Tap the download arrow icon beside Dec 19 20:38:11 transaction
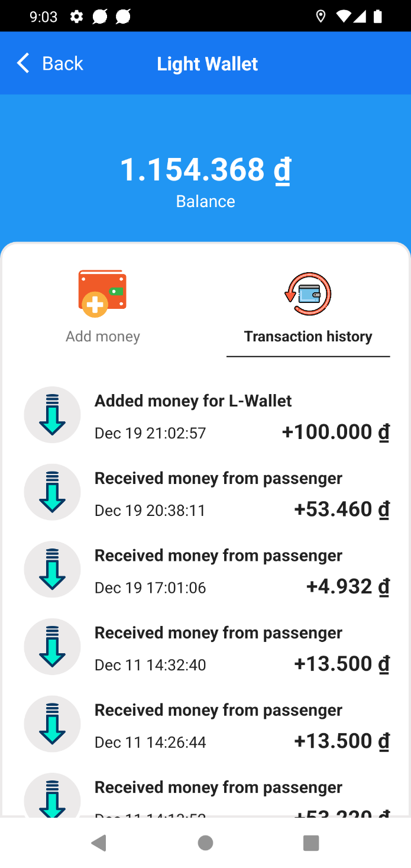This screenshot has height=868, width=411. coord(52,492)
